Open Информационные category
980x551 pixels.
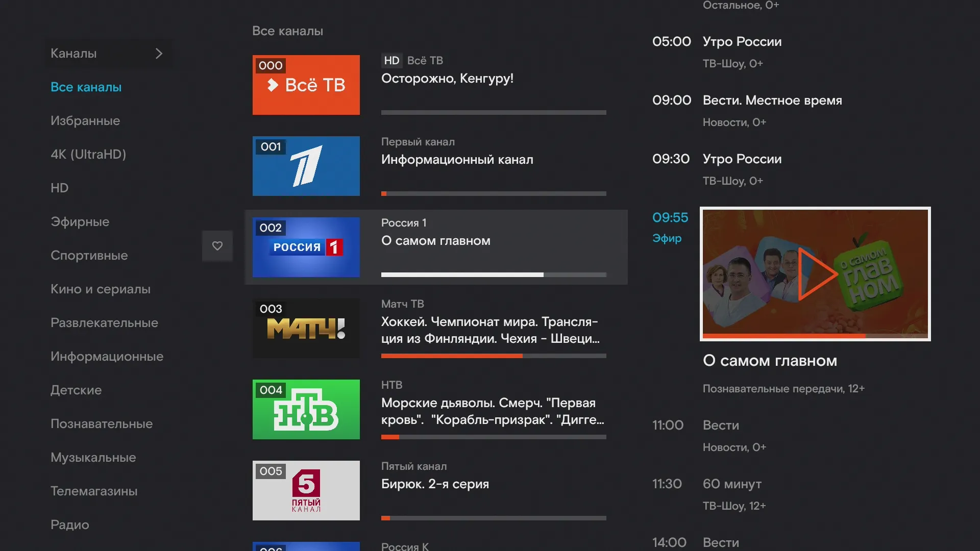click(x=107, y=357)
